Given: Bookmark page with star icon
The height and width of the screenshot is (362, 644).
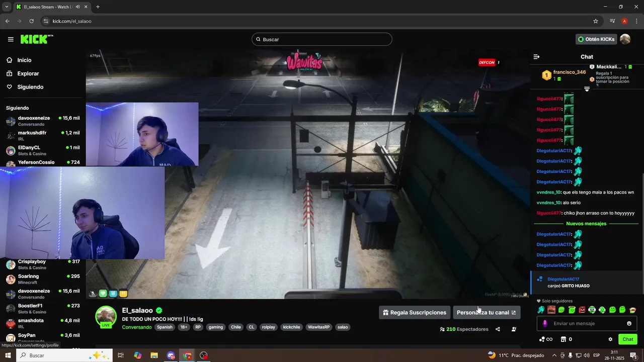Looking at the screenshot, I should (596, 21).
